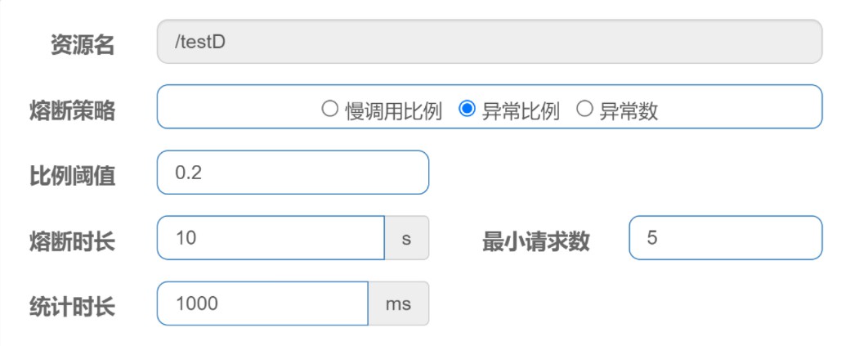Viewport: 868px width, 346px height.
Task: Focus the 最小请求数 input containing 5
Action: (x=726, y=237)
